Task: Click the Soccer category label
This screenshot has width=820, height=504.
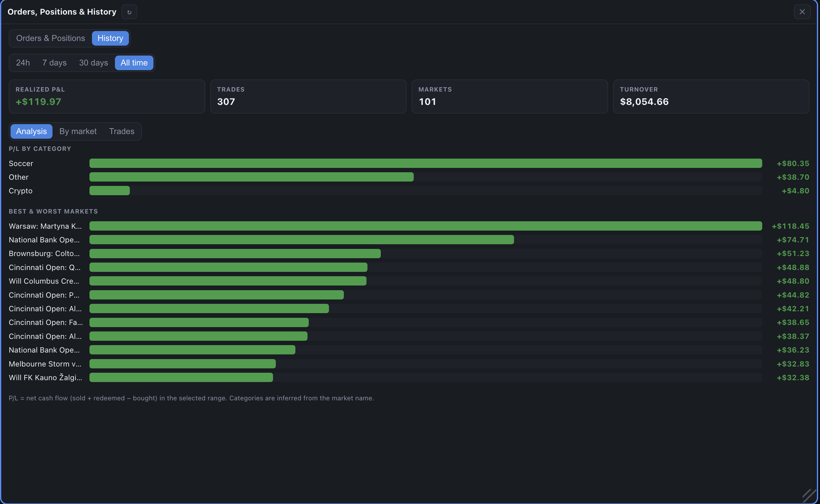Action: [21, 163]
